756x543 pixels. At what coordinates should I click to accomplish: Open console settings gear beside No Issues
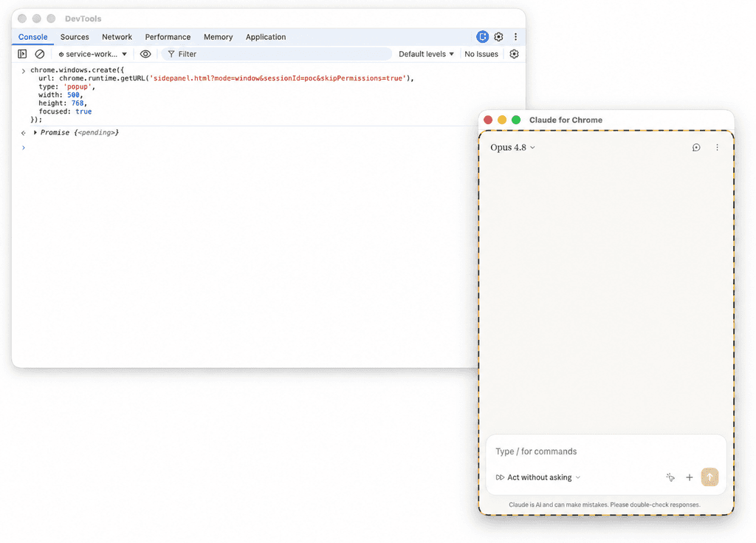(514, 54)
